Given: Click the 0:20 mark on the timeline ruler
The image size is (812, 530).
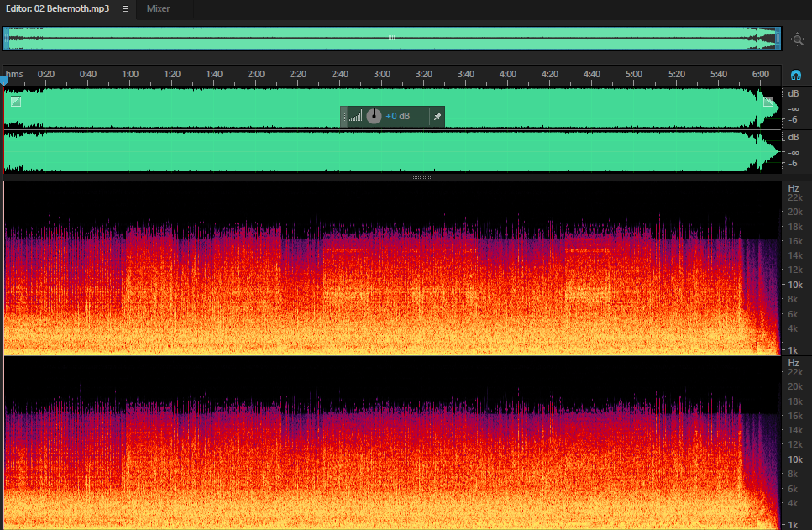Looking at the screenshot, I should pos(46,74).
